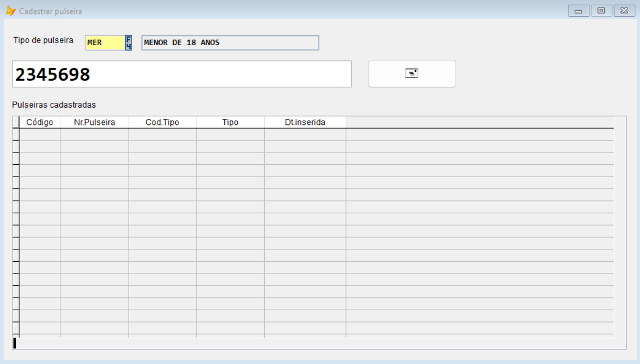Click the MENOR DE 18 ANOS description field
This screenshot has width=640, height=364.
230,43
